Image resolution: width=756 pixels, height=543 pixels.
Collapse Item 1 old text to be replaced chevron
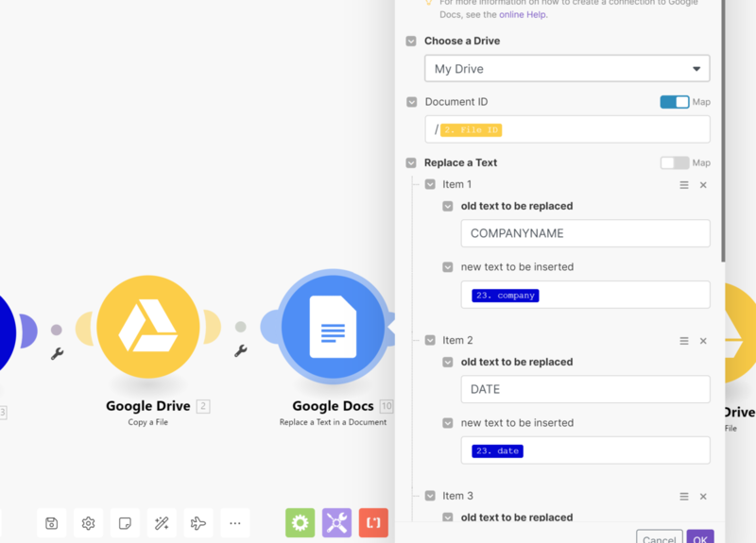pyautogui.click(x=448, y=206)
